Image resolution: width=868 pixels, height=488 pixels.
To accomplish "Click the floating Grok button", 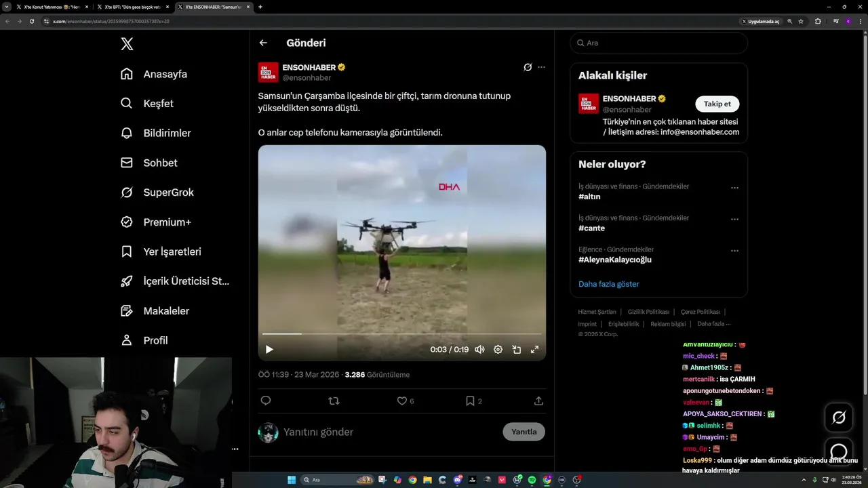I will point(839,418).
